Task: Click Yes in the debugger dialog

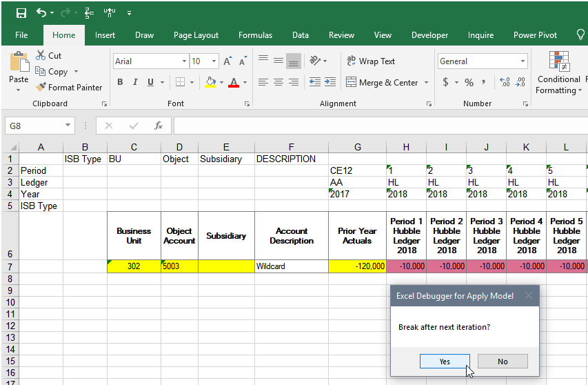Action: (445, 362)
